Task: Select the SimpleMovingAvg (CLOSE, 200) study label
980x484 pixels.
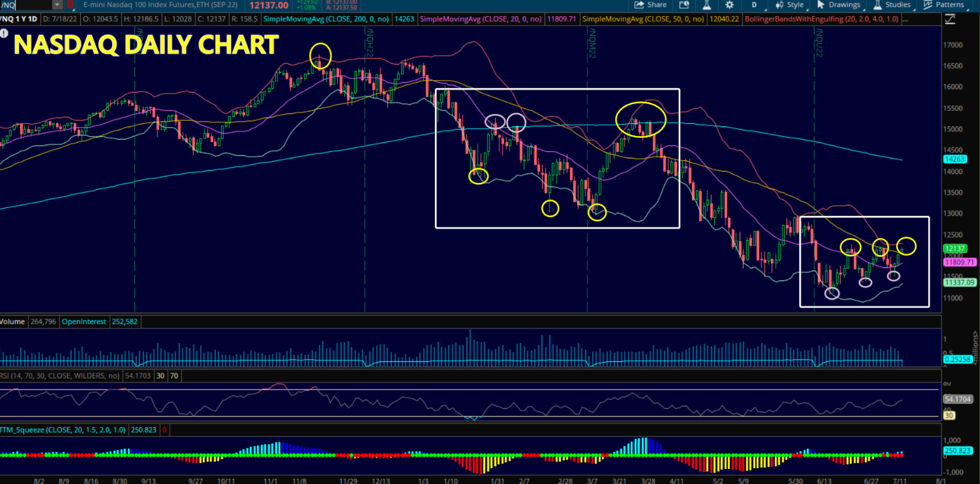Action: 327,19
